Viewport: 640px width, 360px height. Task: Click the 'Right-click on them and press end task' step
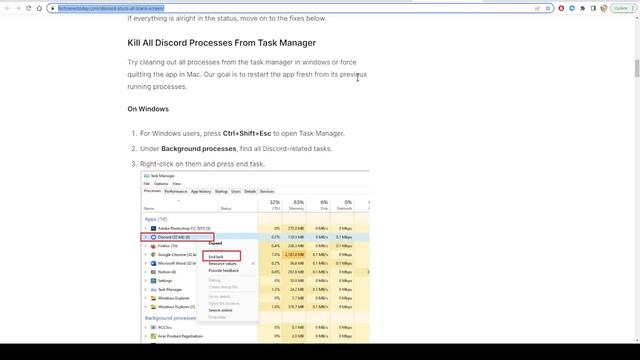(x=202, y=164)
